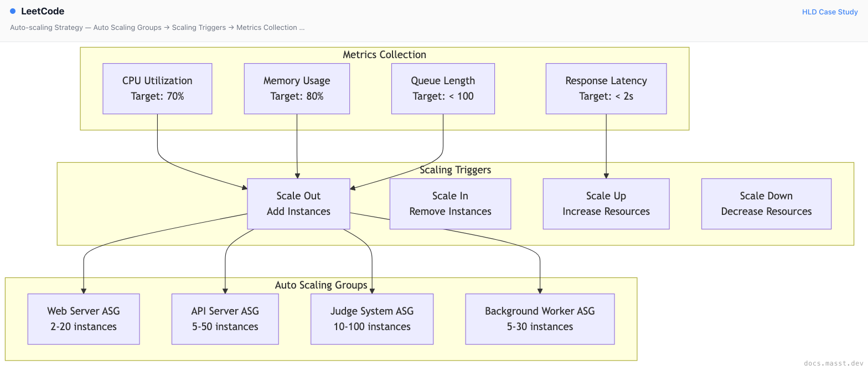Click the Metrics Collection group label
Screen dimensions: 868x370
pyautogui.click(x=385, y=55)
